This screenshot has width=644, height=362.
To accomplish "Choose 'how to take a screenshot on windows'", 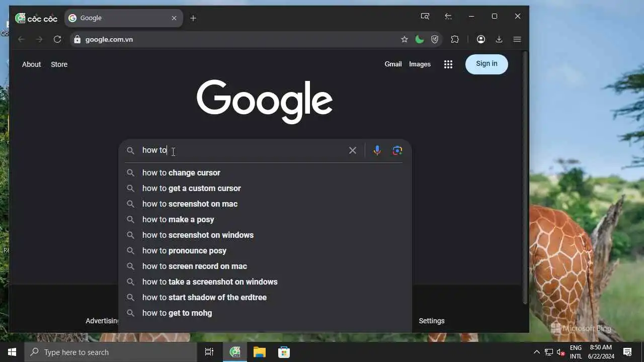I will 265,282.
